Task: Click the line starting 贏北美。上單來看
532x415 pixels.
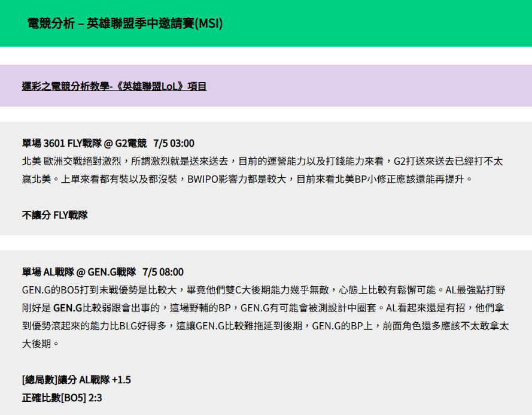Action: tap(247, 179)
